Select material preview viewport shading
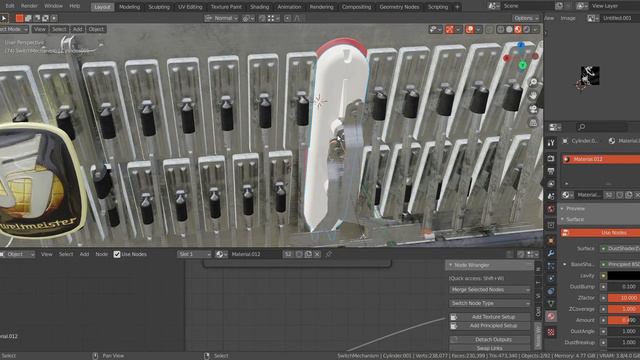 [518, 29]
